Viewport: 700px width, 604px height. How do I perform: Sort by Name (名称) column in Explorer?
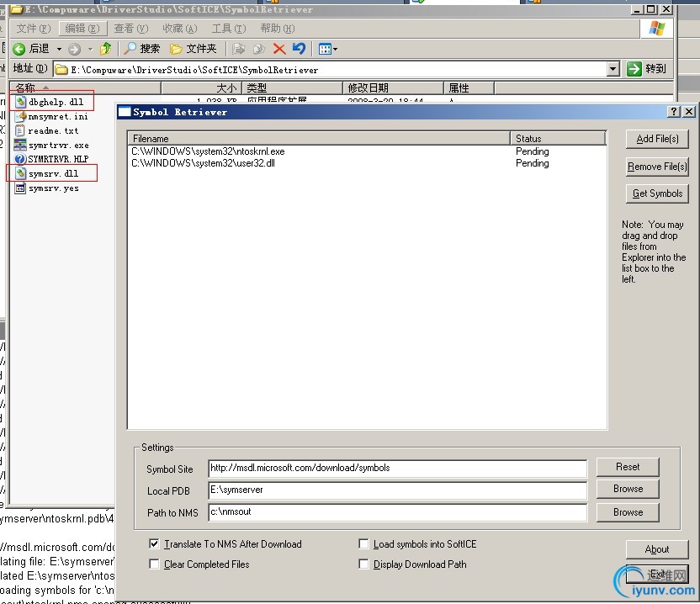coord(85,87)
